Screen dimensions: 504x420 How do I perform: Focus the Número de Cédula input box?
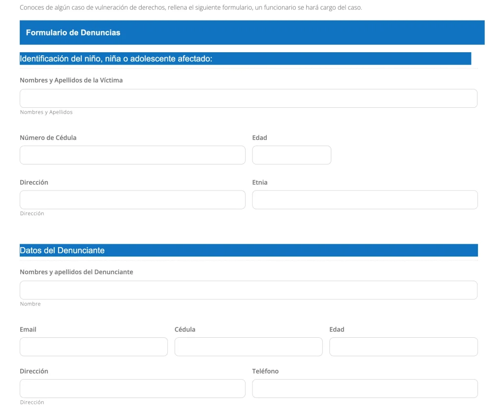click(x=132, y=155)
